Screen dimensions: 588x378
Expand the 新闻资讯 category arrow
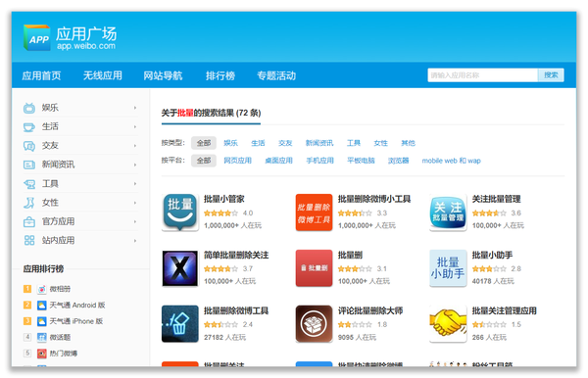135,165
